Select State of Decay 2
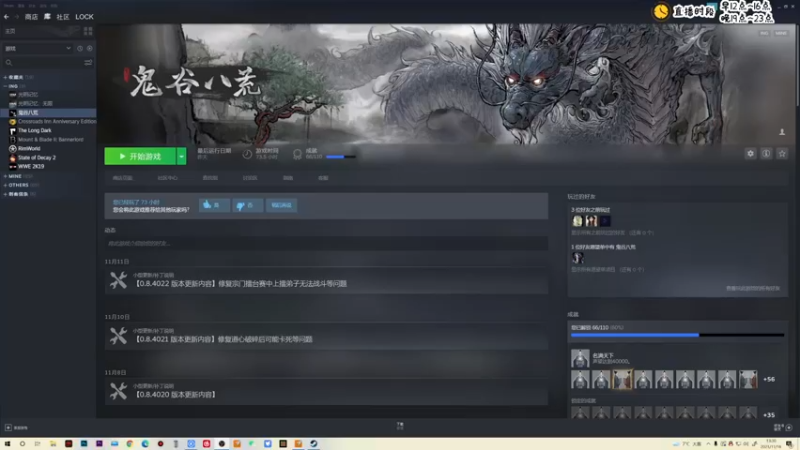Image resolution: width=800 pixels, height=450 pixels. [33, 158]
